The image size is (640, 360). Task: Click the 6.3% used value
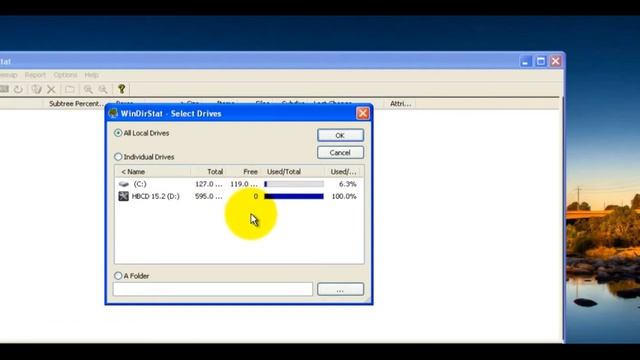tap(347, 184)
